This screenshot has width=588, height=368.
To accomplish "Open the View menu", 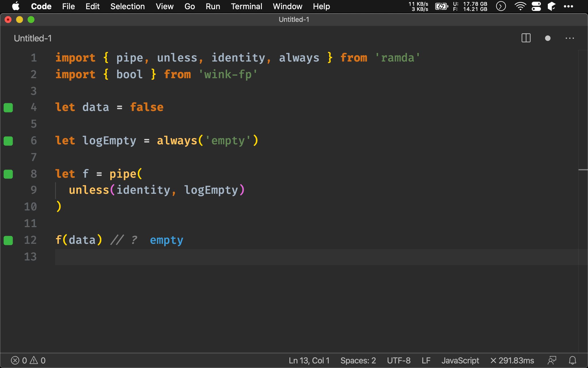I will coord(165,6).
